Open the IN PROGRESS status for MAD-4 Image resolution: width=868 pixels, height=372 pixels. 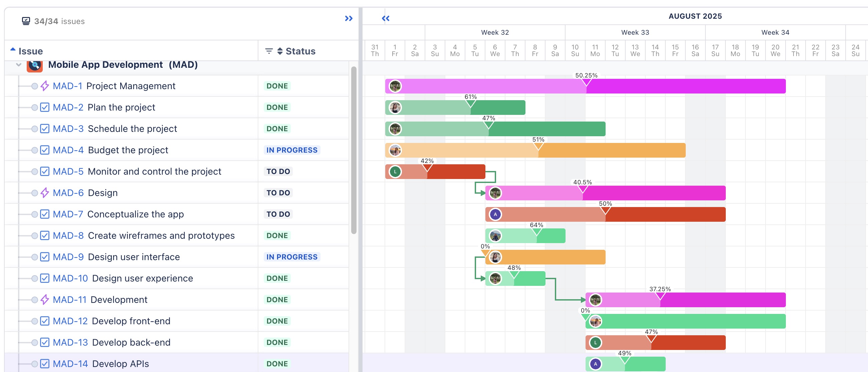point(292,150)
